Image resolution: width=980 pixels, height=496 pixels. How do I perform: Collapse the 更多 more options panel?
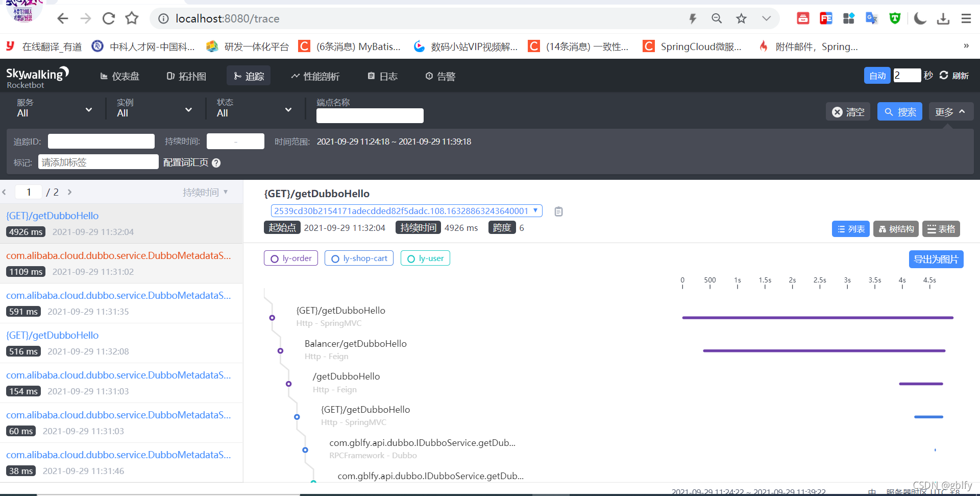click(x=951, y=112)
